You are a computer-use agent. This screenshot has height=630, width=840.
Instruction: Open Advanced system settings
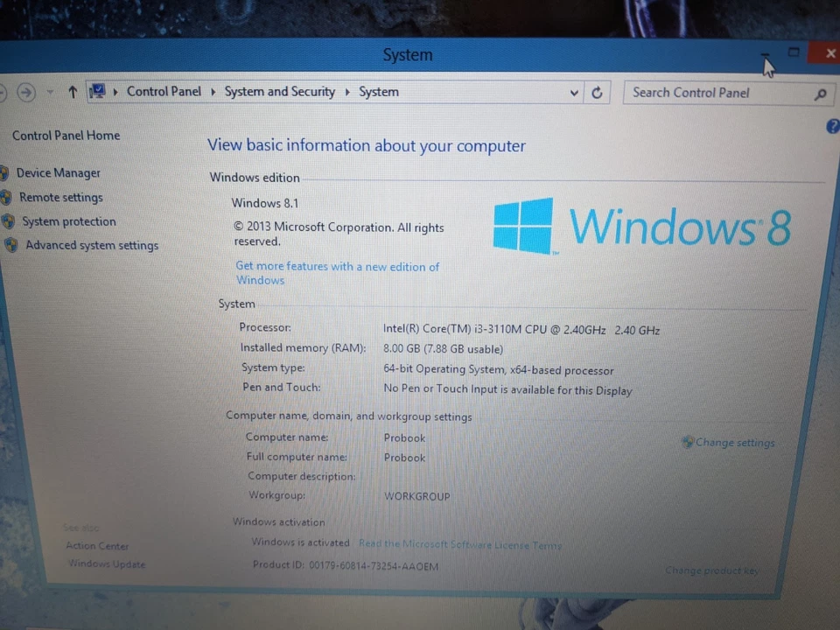tap(91, 245)
